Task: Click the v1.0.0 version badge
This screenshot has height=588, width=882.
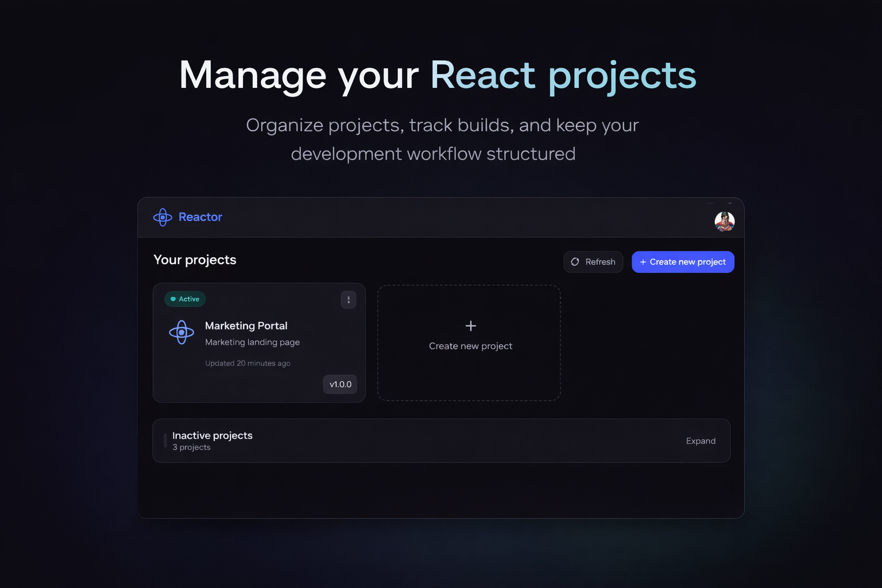Action: (340, 384)
